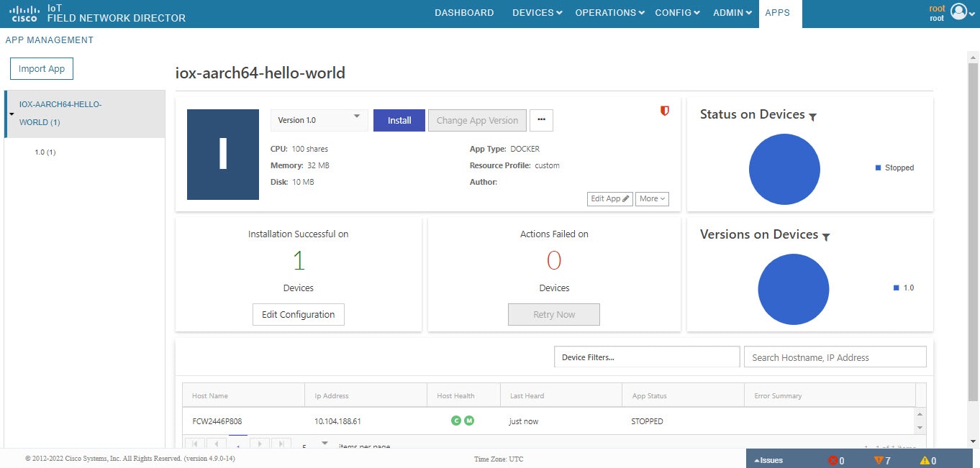Open the DEVICES menu
The height and width of the screenshot is (468, 980).
(537, 13)
